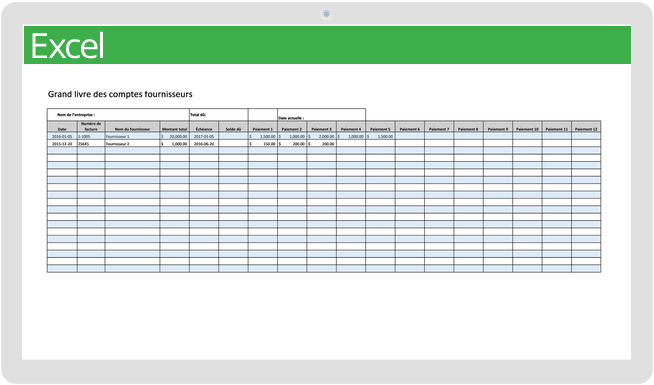Select the 2017-01-05 due date cell
This screenshot has height=385, width=654.
click(x=204, y=136)
